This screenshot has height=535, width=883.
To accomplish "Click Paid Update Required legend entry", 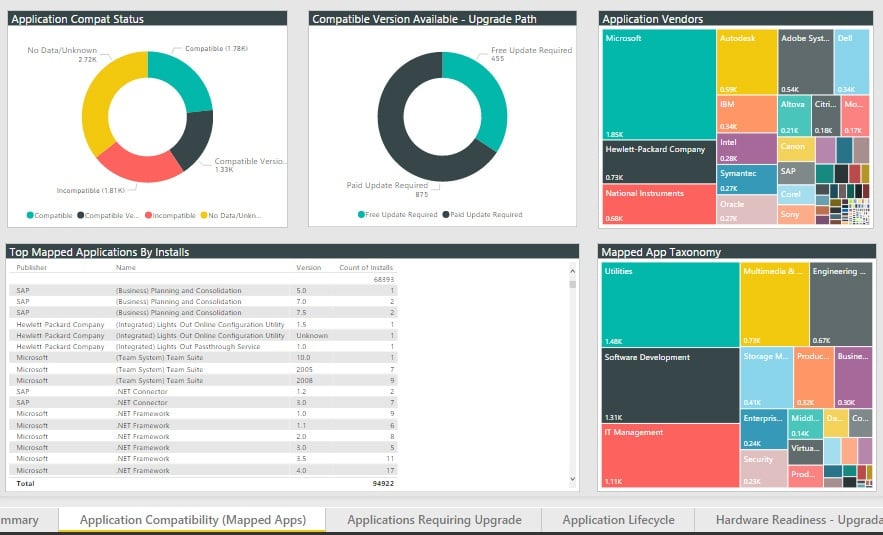I will tap(483, 215).
